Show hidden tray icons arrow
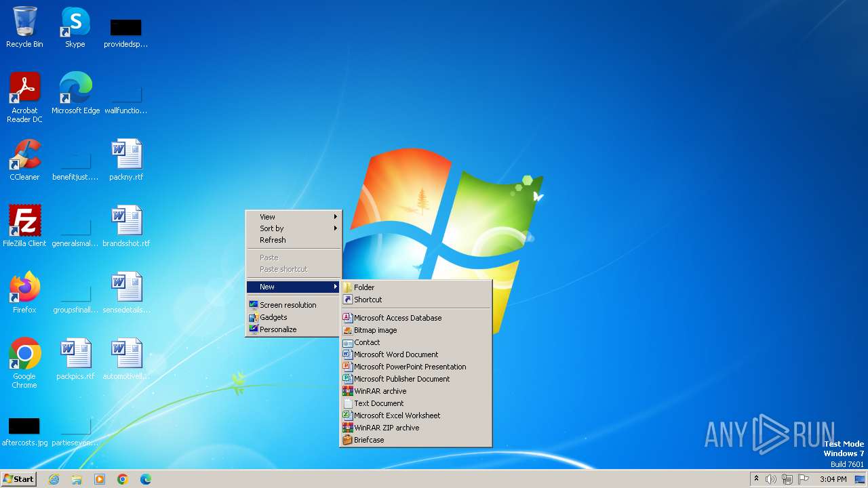Image resolution: width=868 pixels, height=488 pixels. [x=756, y=479]
